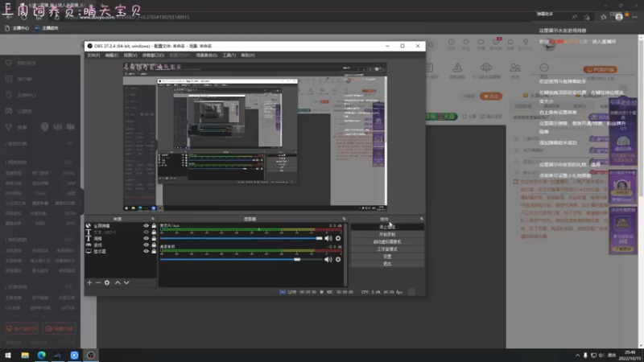Open the View (V) menu in OBS

click(130, 55)
